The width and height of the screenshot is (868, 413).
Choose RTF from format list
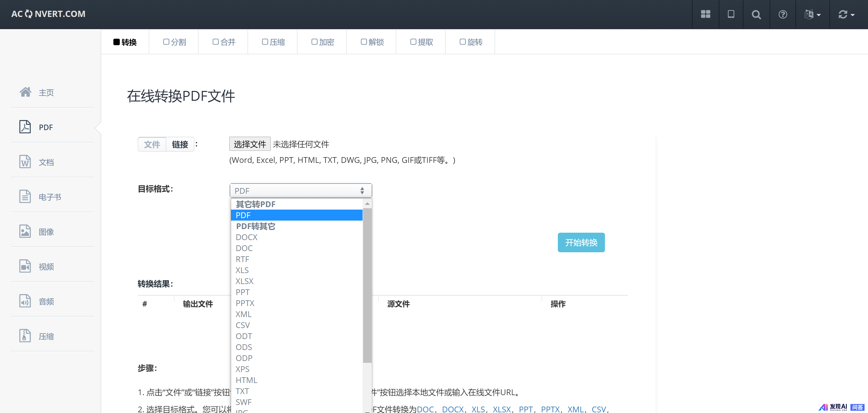pos(297,259)
